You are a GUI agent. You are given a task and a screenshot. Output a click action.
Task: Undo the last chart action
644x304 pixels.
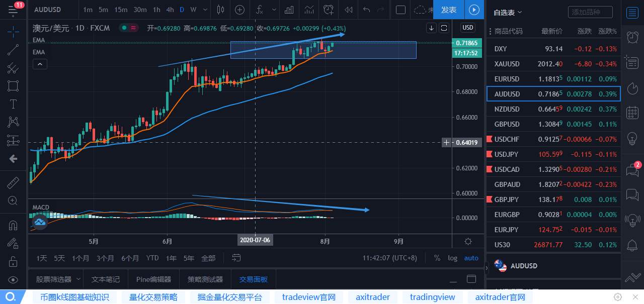point(366,10)
